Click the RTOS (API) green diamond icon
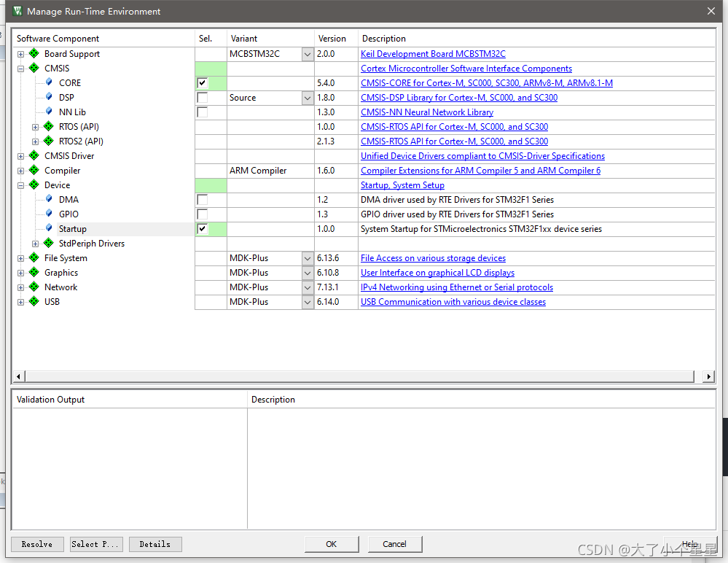 (49, 126)
